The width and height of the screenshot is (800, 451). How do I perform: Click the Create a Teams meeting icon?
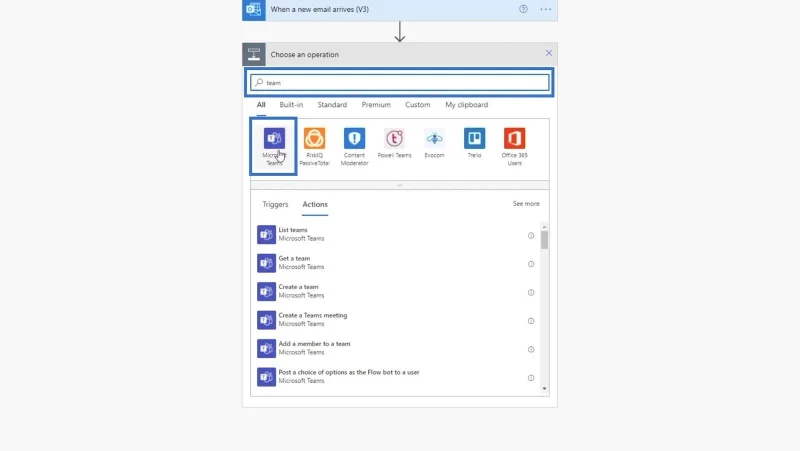pos(266,320)
